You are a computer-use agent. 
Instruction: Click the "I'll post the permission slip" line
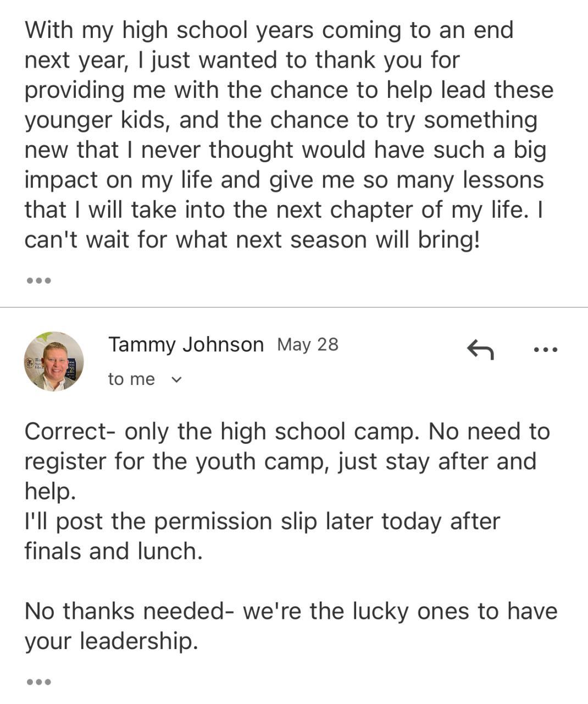tap(262, 521)
